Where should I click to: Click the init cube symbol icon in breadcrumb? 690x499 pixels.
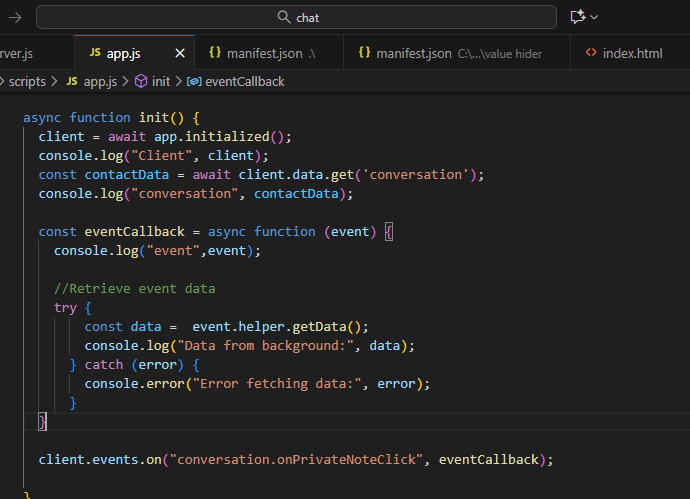click(141, 81)
